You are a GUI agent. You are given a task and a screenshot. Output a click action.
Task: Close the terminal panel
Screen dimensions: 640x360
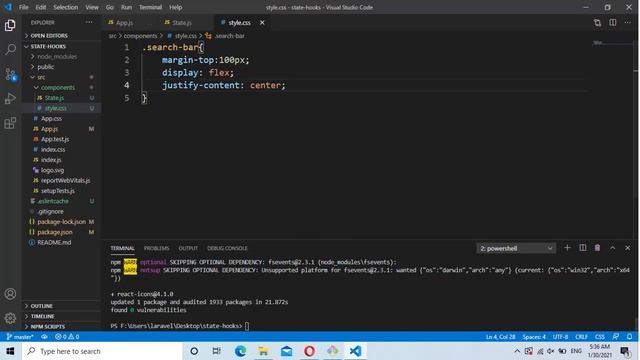coord(627,248)
